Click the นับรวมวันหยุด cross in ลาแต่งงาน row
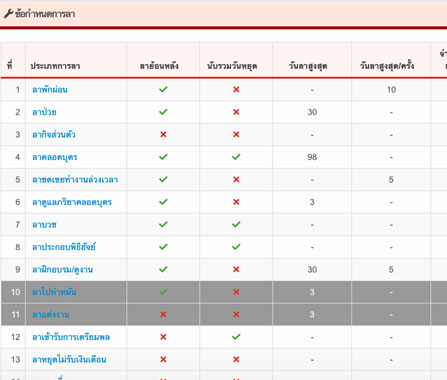 [x=236, y=314]
